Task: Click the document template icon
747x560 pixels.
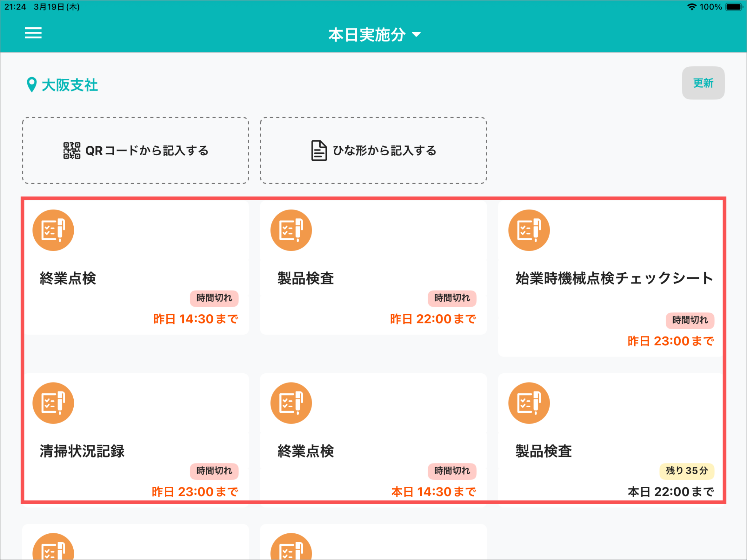Action: click(318, 151)
